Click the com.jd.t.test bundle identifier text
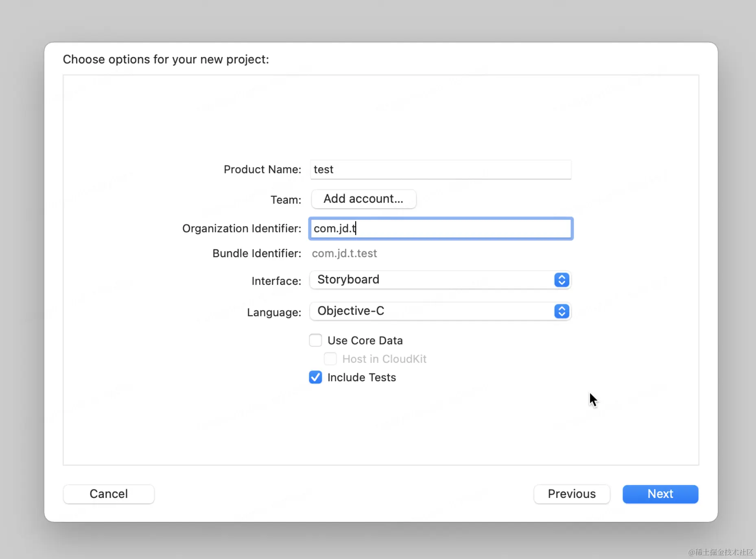Image resolution: width=756 pixels, height=559 pixels. pos(344,253)
